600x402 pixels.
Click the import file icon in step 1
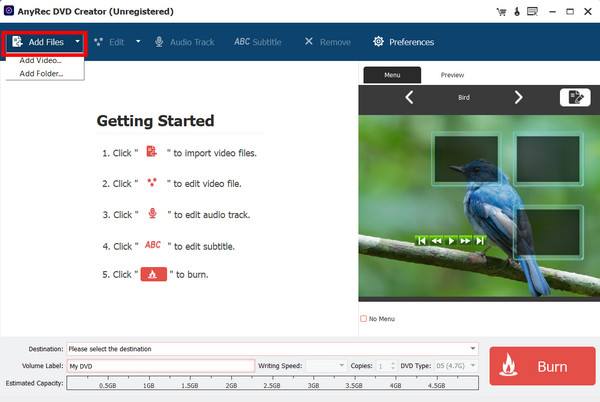pyautogui.click(x=152, y=152)
